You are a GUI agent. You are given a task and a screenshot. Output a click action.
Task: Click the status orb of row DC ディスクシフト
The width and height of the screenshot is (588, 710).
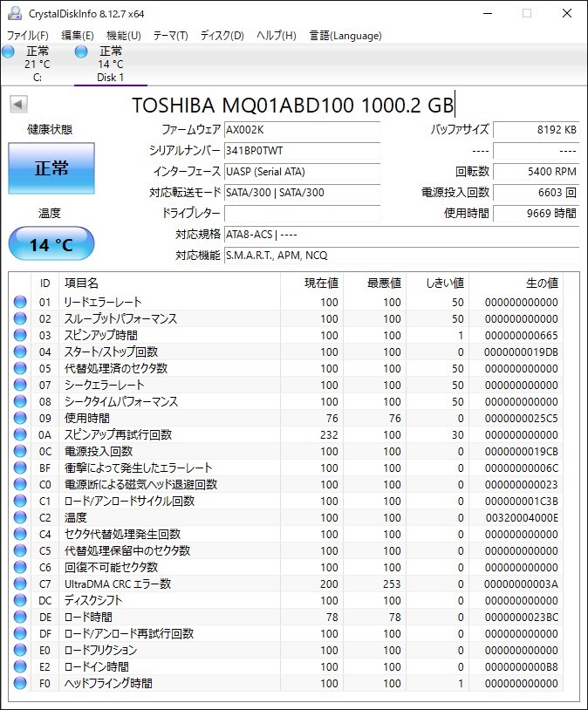coord(20,600)
